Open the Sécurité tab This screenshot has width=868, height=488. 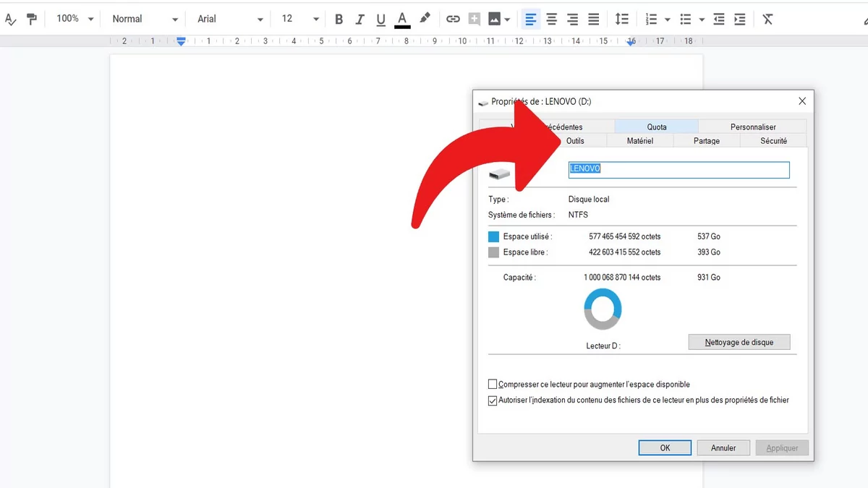click(x=773, y=141)
